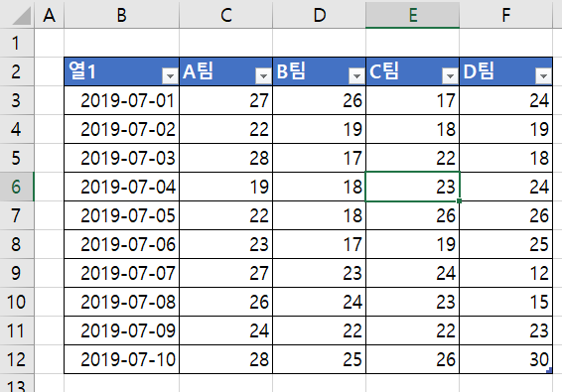This screenshot has height=392, width=562.
Task: Open the B팀 column filter dropdown
Action: (x=356, y=75)
